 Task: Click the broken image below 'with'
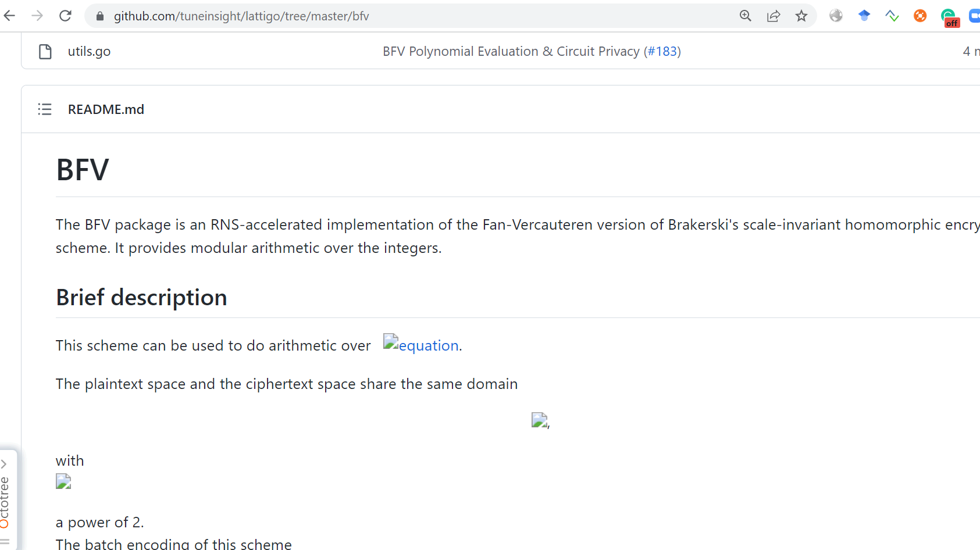point(63,481)
